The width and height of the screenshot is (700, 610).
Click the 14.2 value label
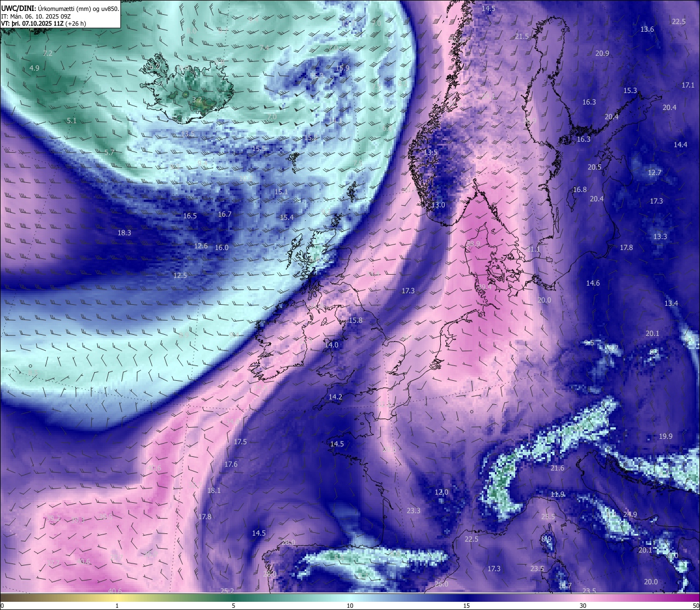coord(335,397)
